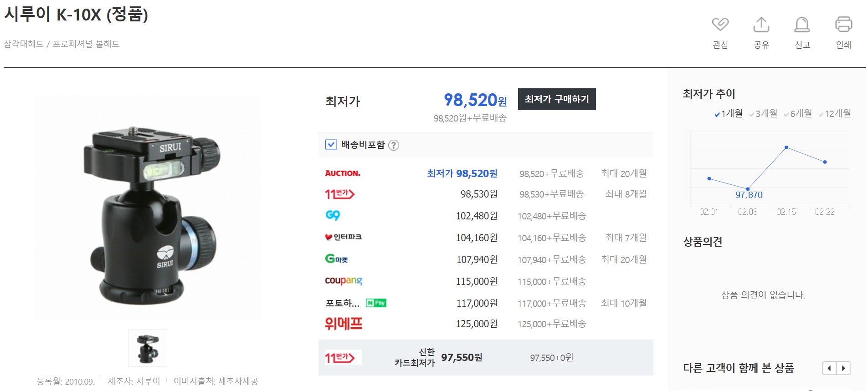Click 최대 7개월 installment text
Screen dimensions: 868x391
pyautogui.click(x=626, y=238)
